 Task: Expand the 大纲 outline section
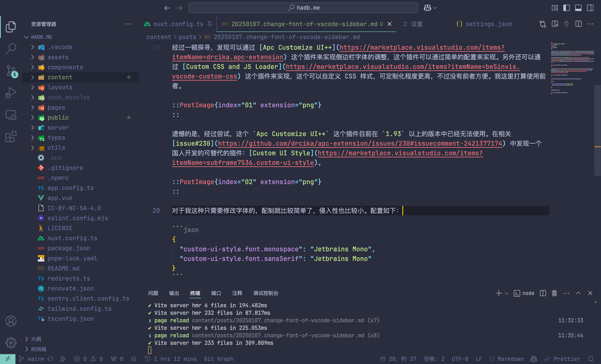[x=36, y=339]
